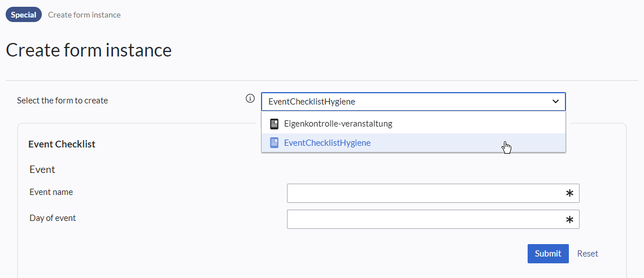Click the Select the form to create label
This screenshot has height=278, width=644.
tap(63, 100)
